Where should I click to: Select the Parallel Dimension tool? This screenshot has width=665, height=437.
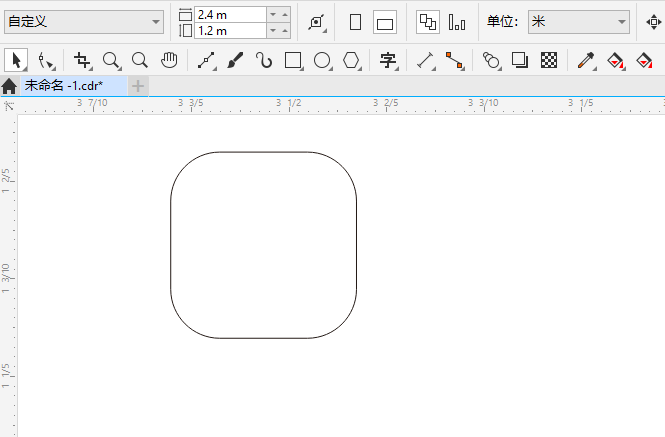pyautogui.click(x=425, y=61)
